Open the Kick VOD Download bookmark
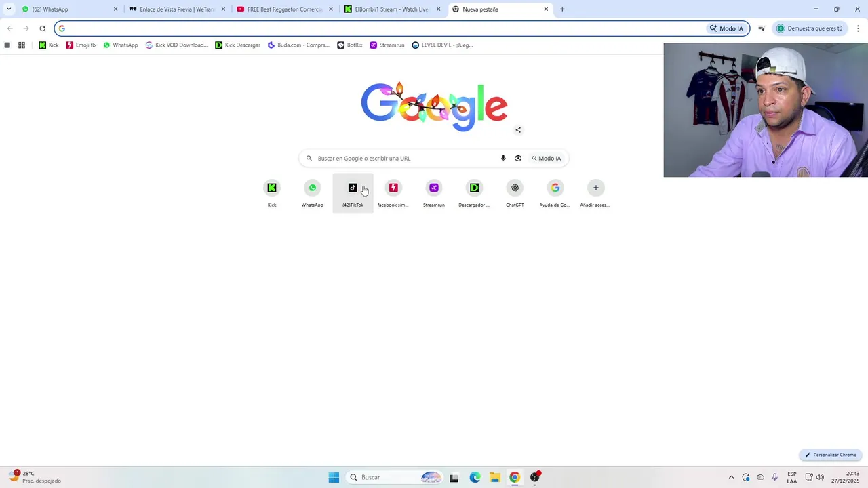Image resolution: width=868 pixels, height=488 pixels. pos(176,45)
